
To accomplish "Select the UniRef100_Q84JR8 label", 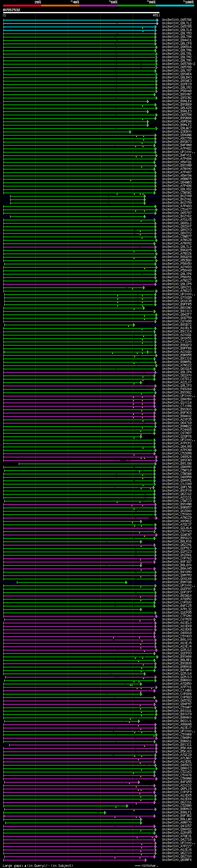I will pos(177,447).
